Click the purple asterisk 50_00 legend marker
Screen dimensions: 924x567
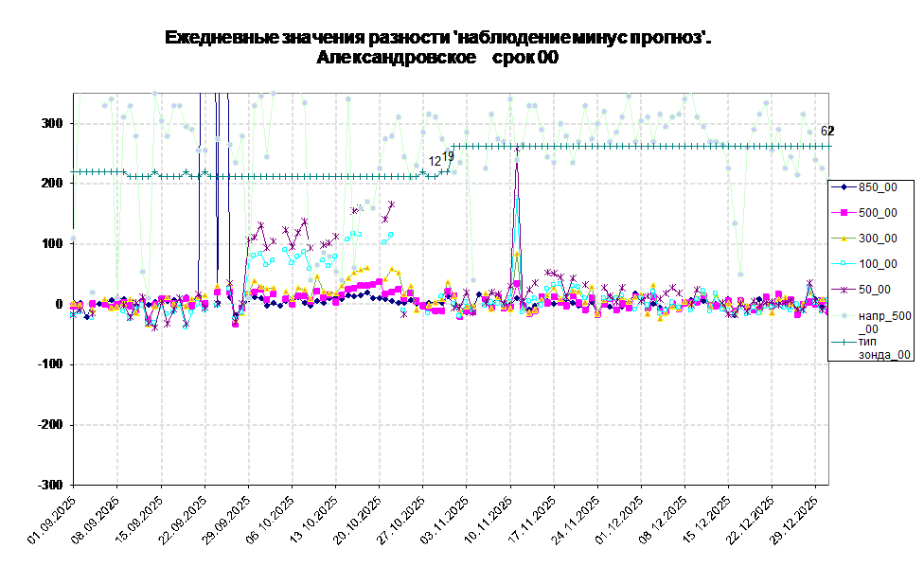843,290
